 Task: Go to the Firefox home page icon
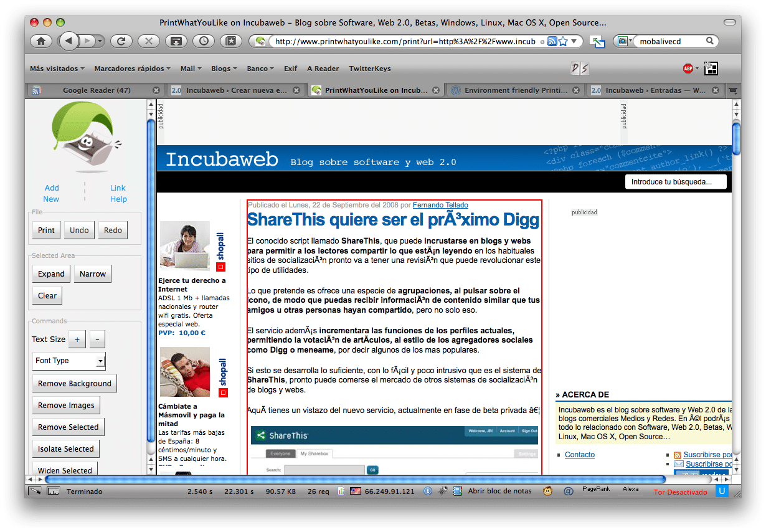41,41
